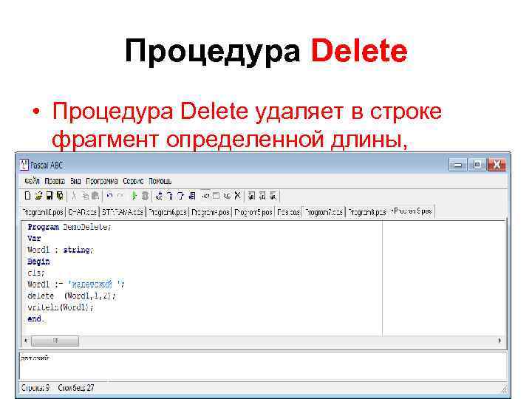Click the 'delete (Word1,1,2);' line
Screen dimensions: 532x399
[72, 296]
